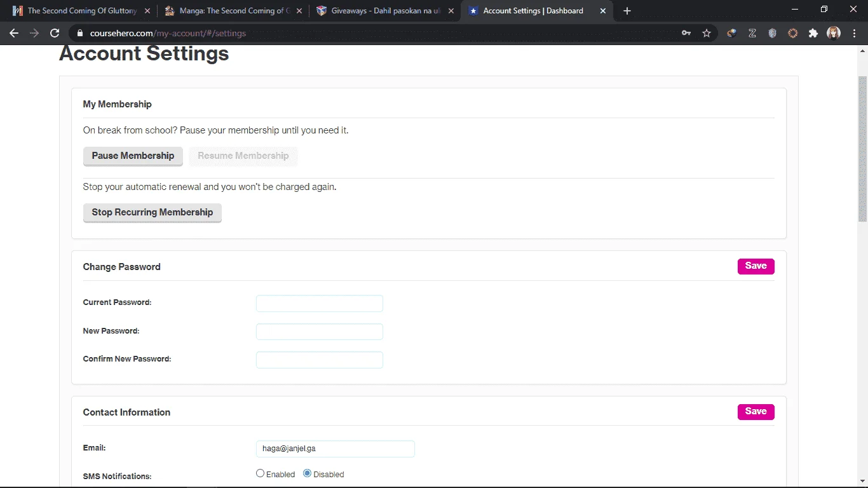View site information padlock icon
The width and height of the screenshot is (868, 488).
[79, 33]
